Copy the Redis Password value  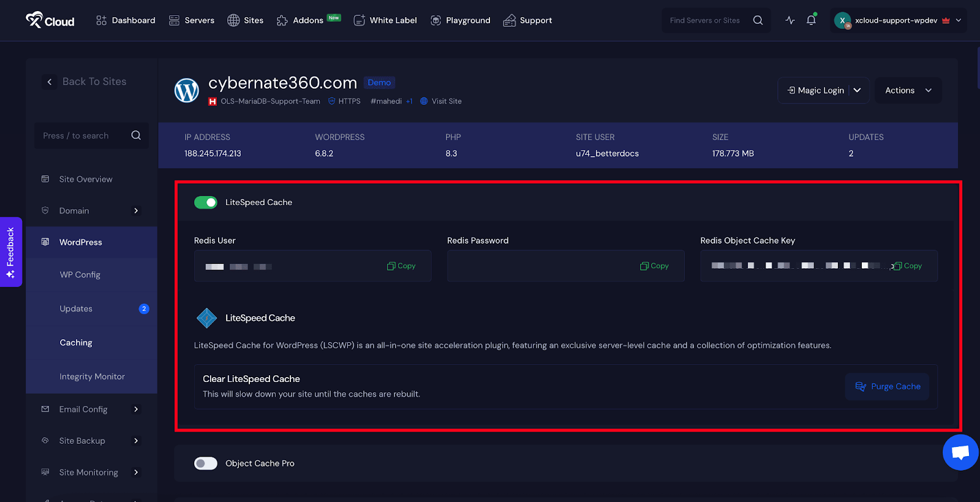pyautogui.click(x=654, y=266)
